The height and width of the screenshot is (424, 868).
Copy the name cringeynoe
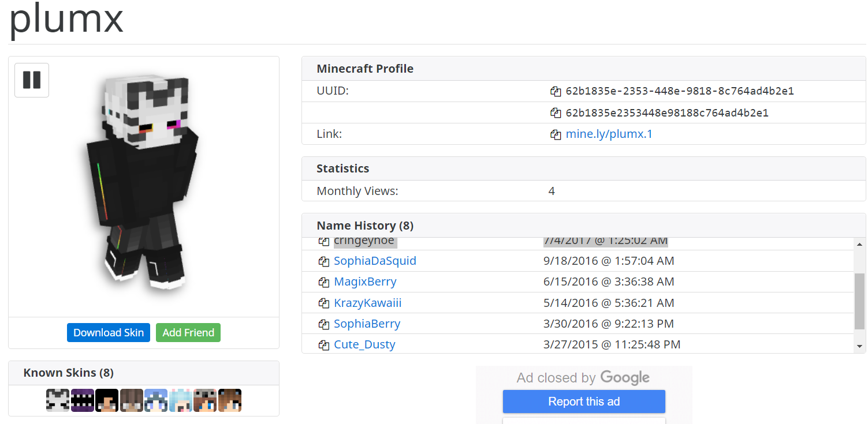(324, 242)
